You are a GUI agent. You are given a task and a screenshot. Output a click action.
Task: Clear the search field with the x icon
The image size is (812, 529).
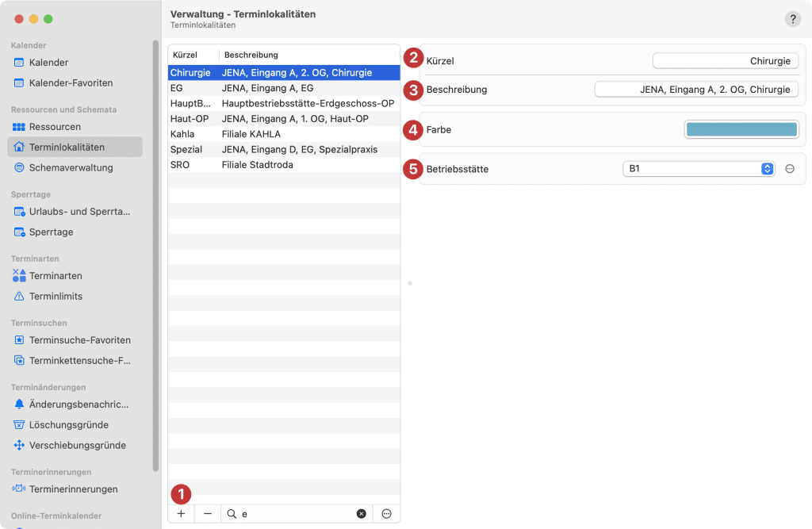(362, 514)
